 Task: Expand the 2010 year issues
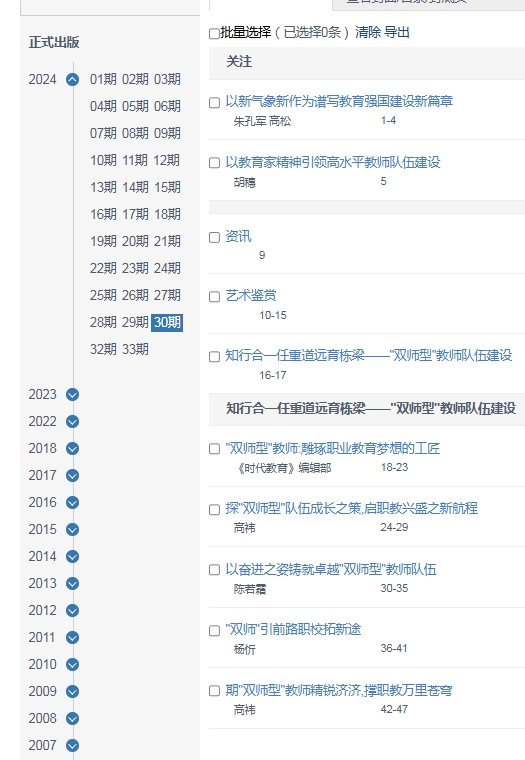(x=72, y=665)
